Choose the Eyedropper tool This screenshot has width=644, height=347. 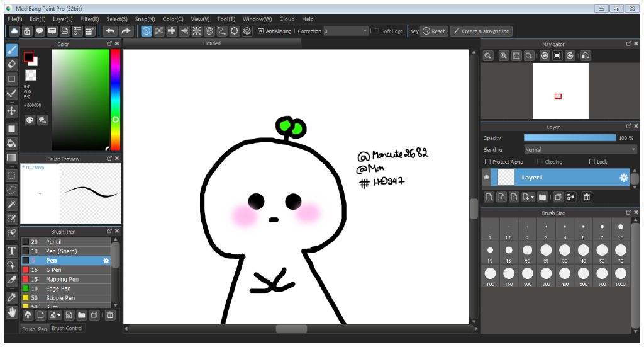click(x=11, y=297)
